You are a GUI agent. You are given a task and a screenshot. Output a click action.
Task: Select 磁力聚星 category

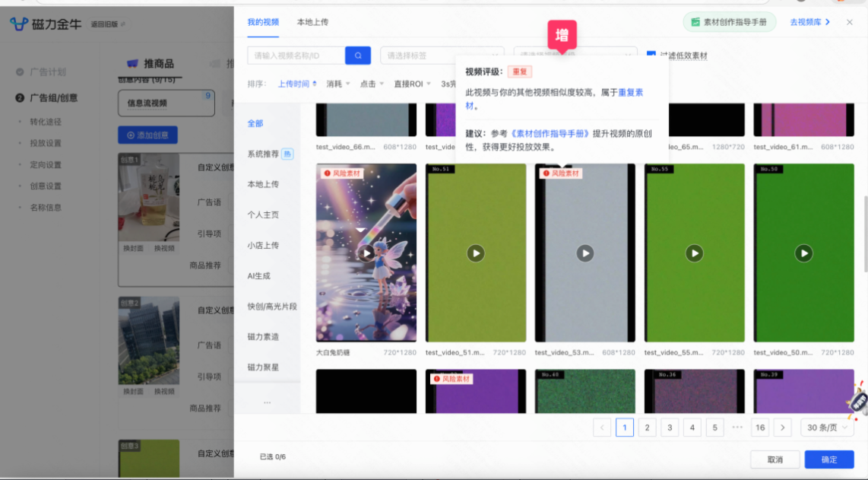[263, 367]
